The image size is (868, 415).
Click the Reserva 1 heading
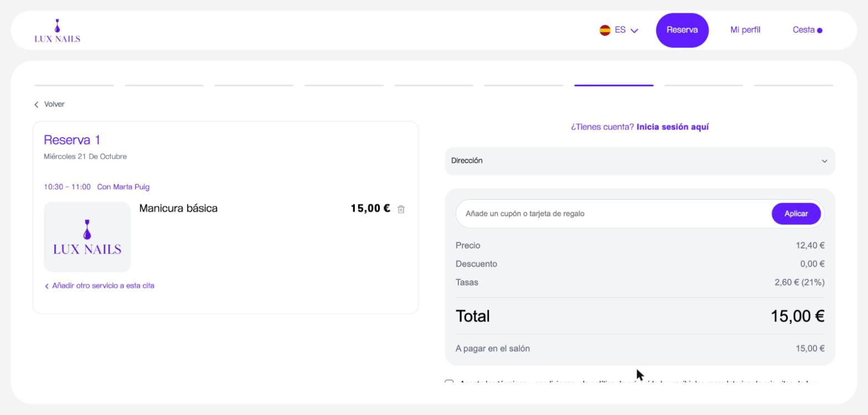(x=72, y=141)
